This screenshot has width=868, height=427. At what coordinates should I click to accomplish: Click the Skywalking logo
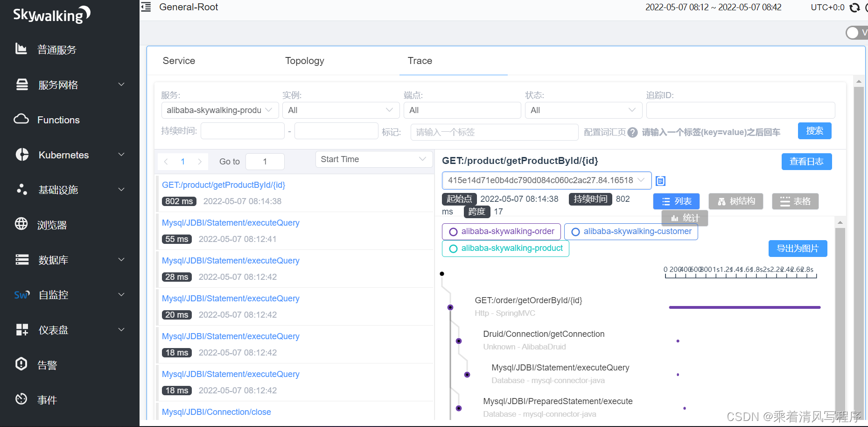[52, 14]
